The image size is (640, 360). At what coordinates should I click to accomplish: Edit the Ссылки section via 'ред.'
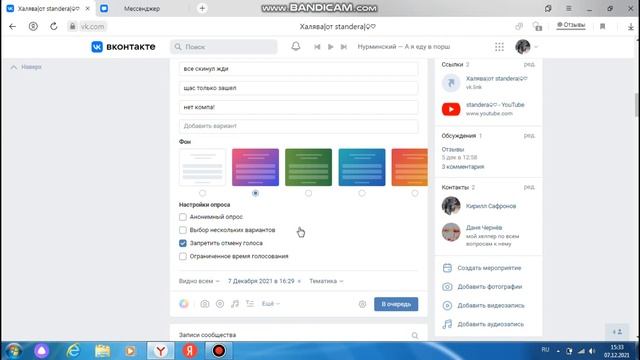529,64
